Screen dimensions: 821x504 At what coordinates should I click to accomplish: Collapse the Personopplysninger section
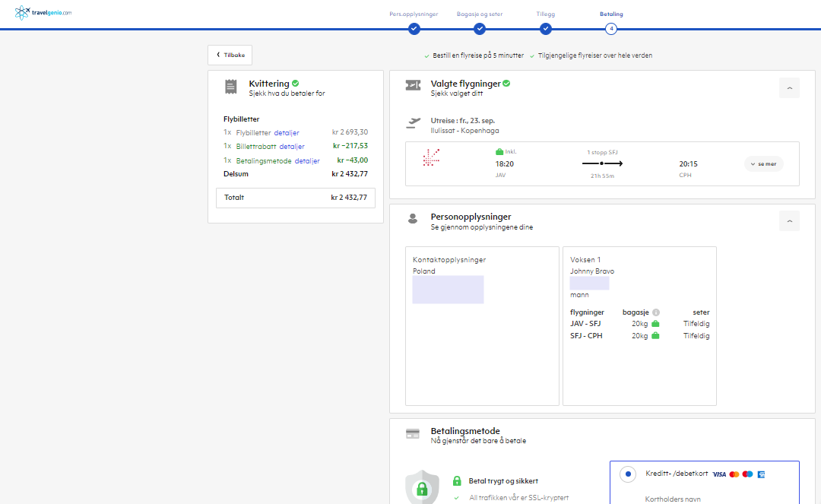click(789, 221)
